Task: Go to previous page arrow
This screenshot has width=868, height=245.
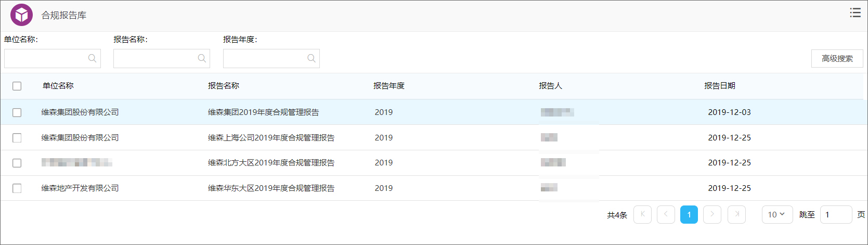Action: click(x=666, y=214)
